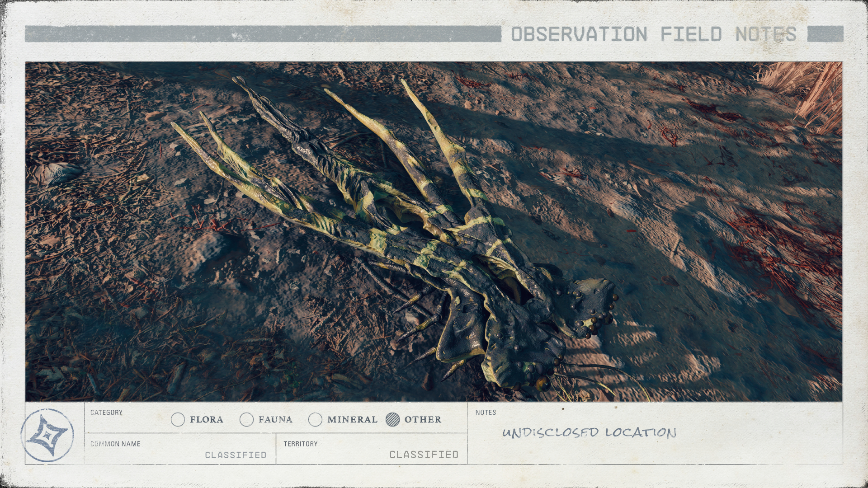Click the 'TERRITORY' label
The image size is (868, 488).
click(x=301, y=444)
